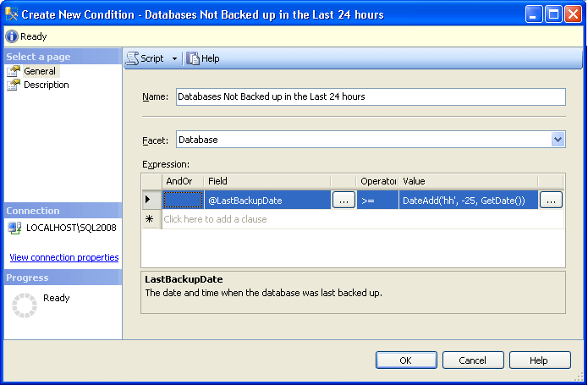Open Help from the toolbar
This screenshot has height=385, width=588.
pos(203,58)
